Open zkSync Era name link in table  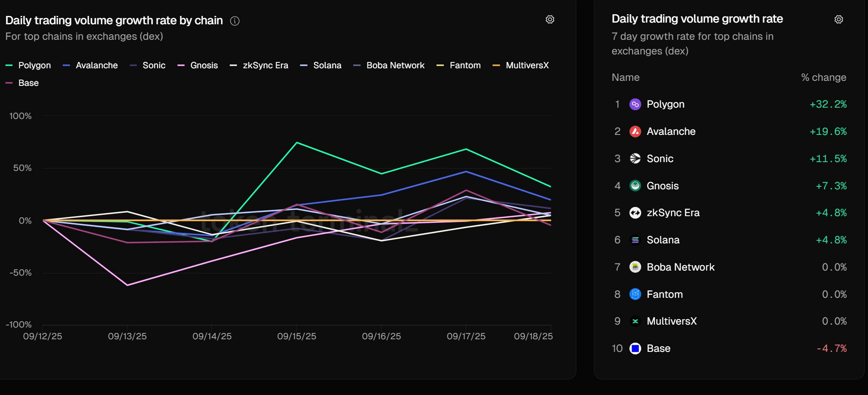pos(673,213)
